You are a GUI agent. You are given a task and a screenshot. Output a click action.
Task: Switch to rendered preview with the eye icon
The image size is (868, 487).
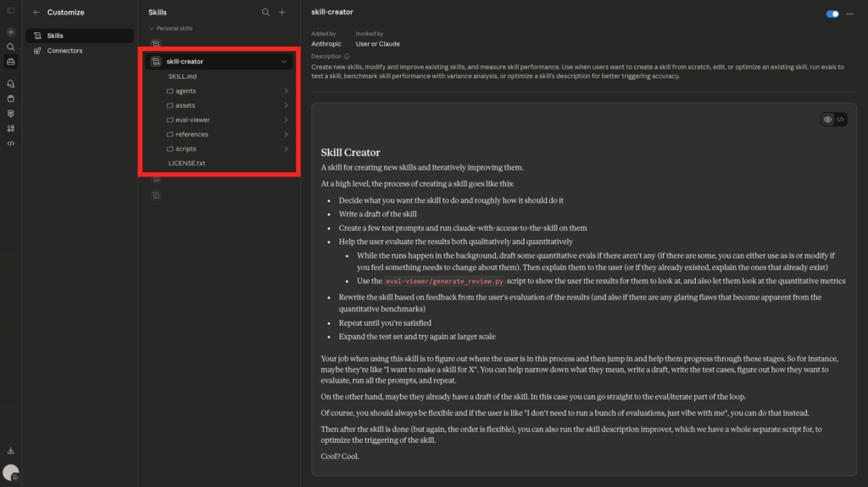tap(827, 120)
